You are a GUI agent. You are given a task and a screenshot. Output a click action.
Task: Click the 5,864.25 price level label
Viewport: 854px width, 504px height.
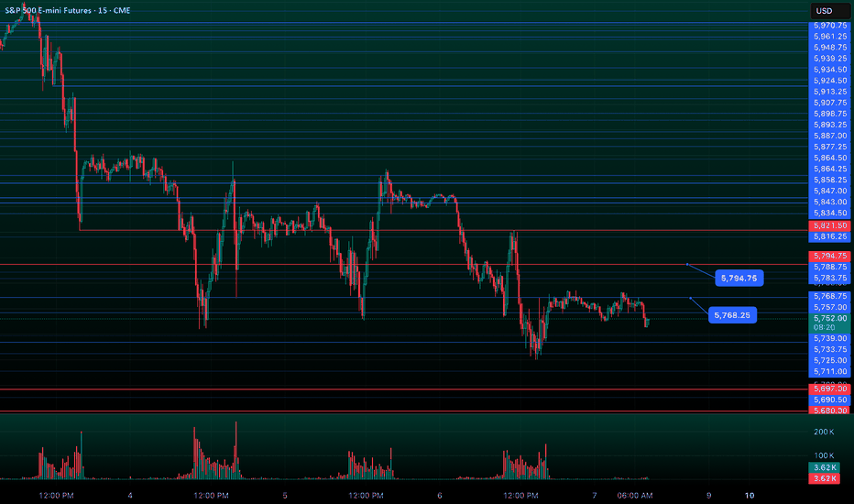click(830, 169)
